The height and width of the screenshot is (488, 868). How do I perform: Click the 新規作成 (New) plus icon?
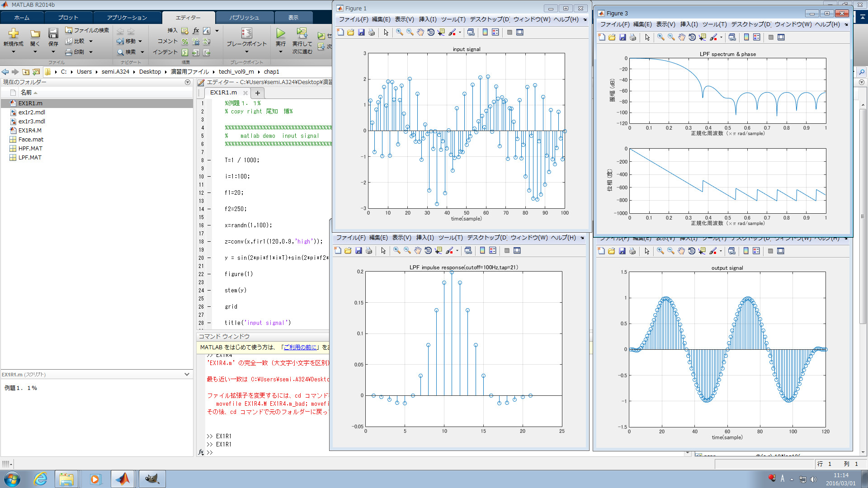(14, 33)
